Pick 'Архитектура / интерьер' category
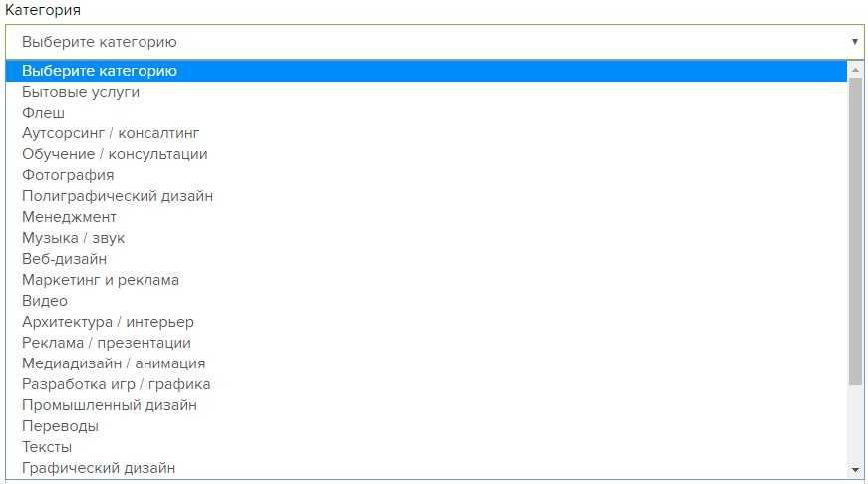The height and width of the screenshot is (484, 868). pos(108,322)
